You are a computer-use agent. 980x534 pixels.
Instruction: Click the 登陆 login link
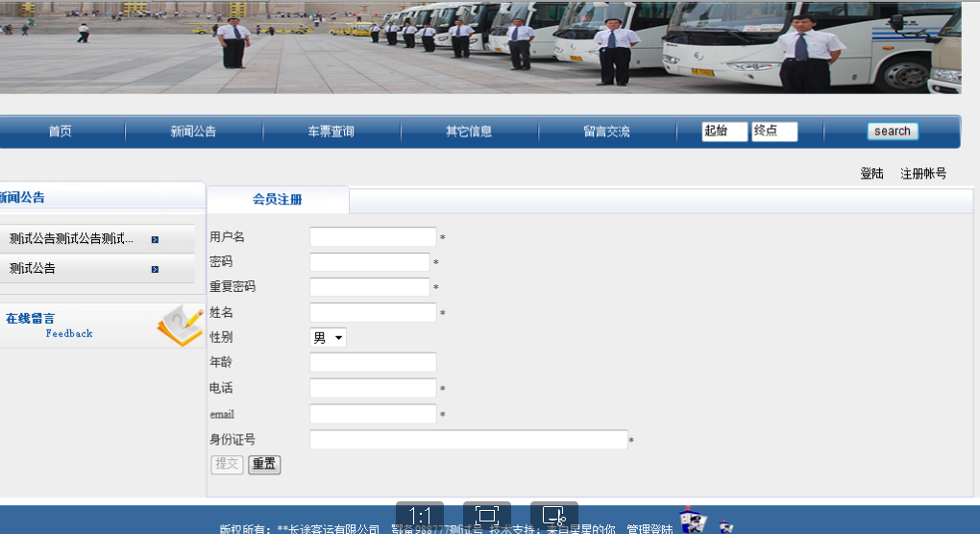coord(871,174)
